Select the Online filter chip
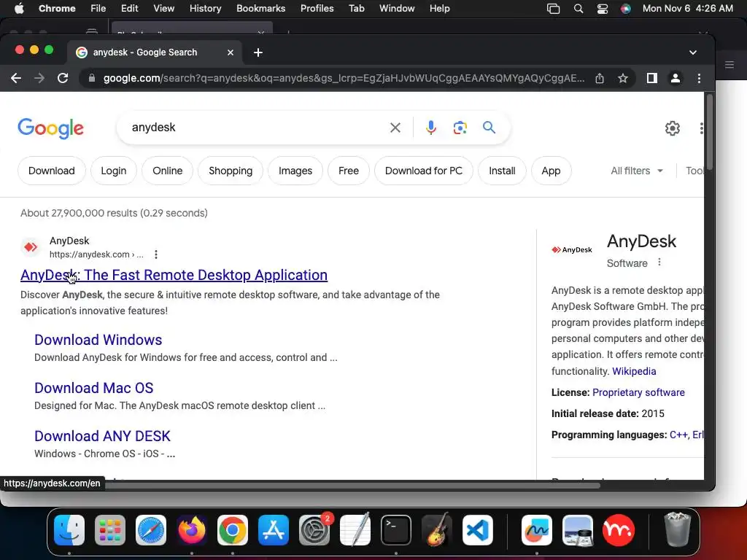 pos(167,171)
